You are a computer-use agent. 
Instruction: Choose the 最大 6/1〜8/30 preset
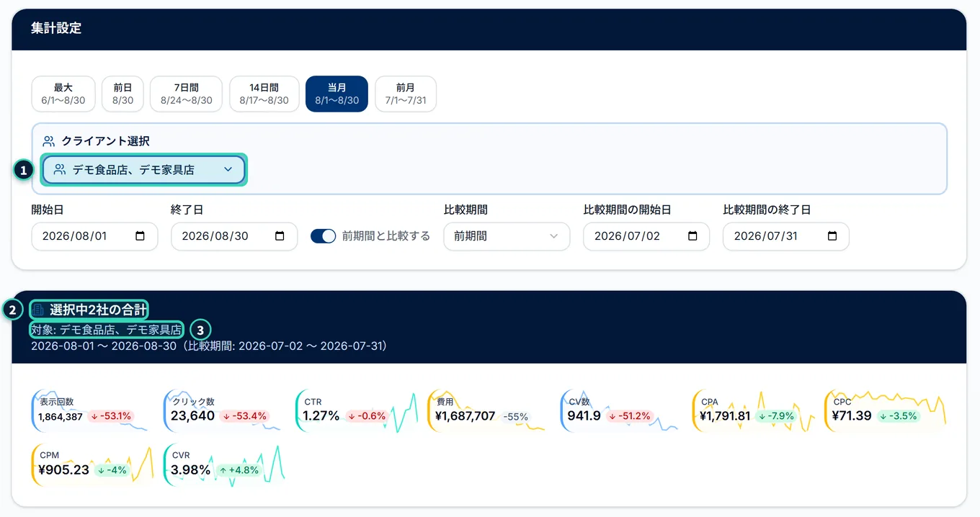click(63, 94)
